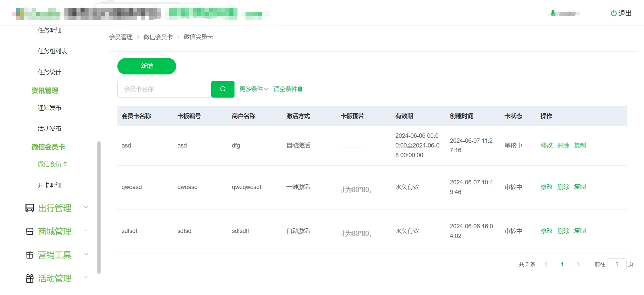Screen dimensions: 644x295
Task: Select 资讯管理 section in sidebar
Action: tap(45, 91)
